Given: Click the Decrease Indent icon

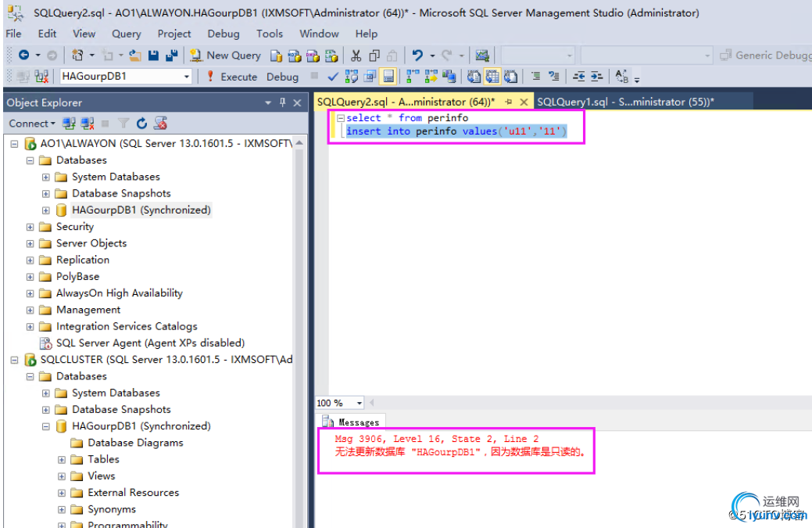Looking at the screenshot, I should point(579,77).
